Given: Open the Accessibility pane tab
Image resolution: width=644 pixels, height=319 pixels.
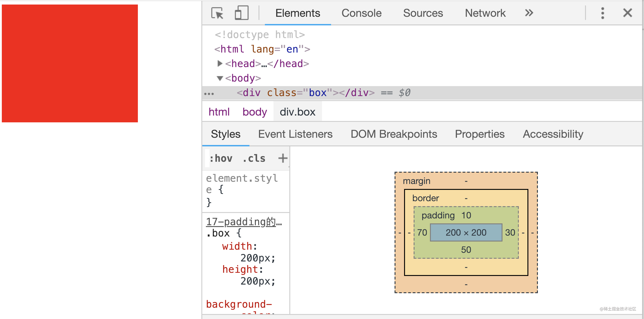Looking at the screenshot, I should tap(553, 134).
